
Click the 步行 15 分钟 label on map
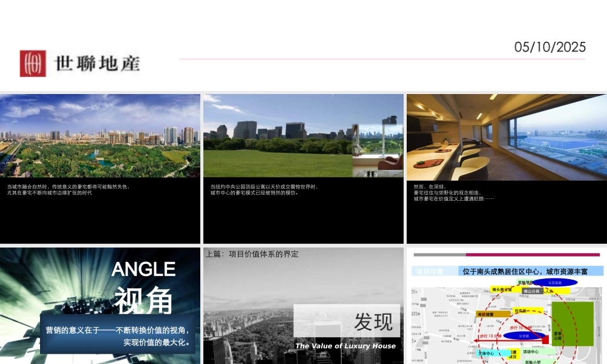pyautogui.click(x=490, y=336)
